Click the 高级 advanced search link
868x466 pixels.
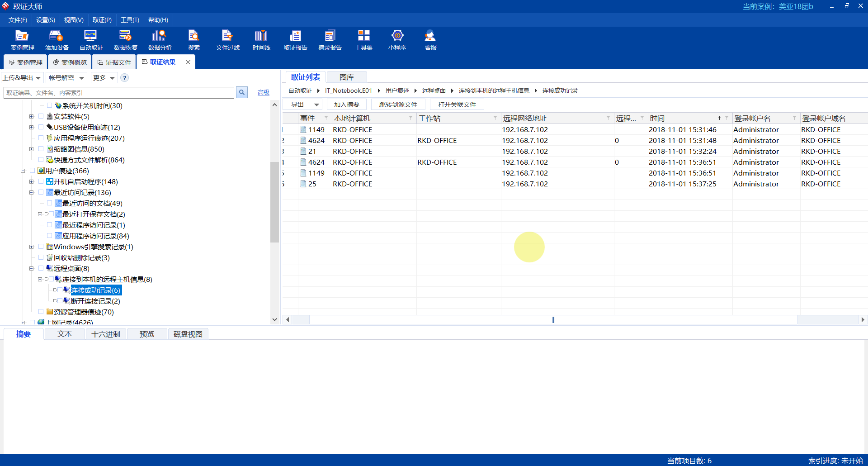(263, 92)
